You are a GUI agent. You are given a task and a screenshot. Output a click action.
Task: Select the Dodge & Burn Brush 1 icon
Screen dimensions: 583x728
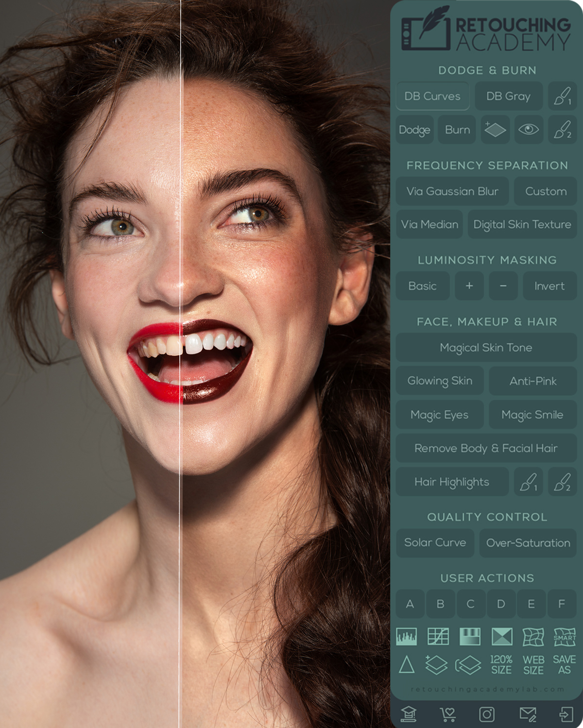562,96
